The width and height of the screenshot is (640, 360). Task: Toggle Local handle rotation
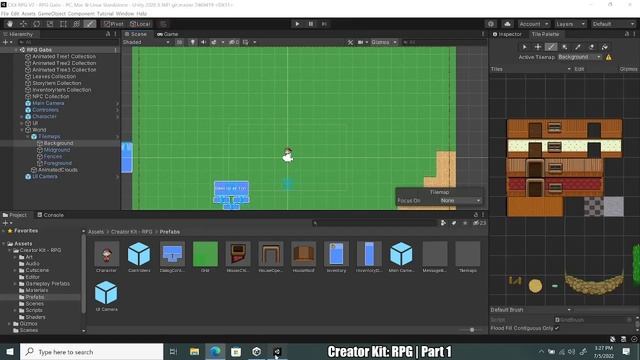tap(140, 24)
